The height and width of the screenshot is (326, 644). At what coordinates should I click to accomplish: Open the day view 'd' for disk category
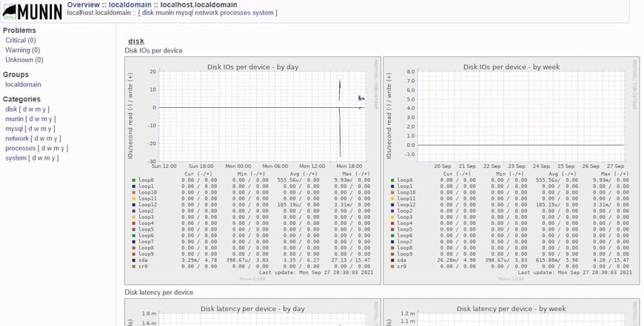click(25, 109)
